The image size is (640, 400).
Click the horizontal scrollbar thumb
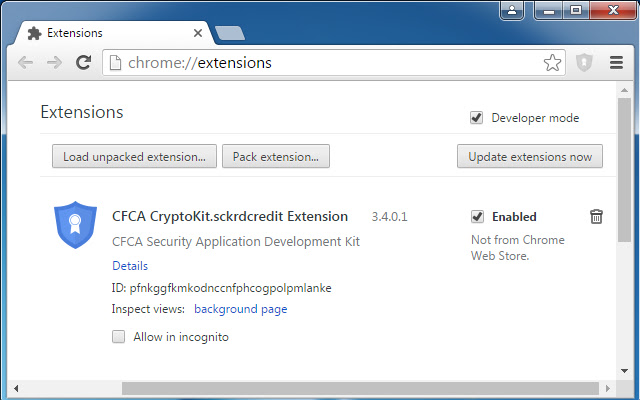tap(360, 388)
